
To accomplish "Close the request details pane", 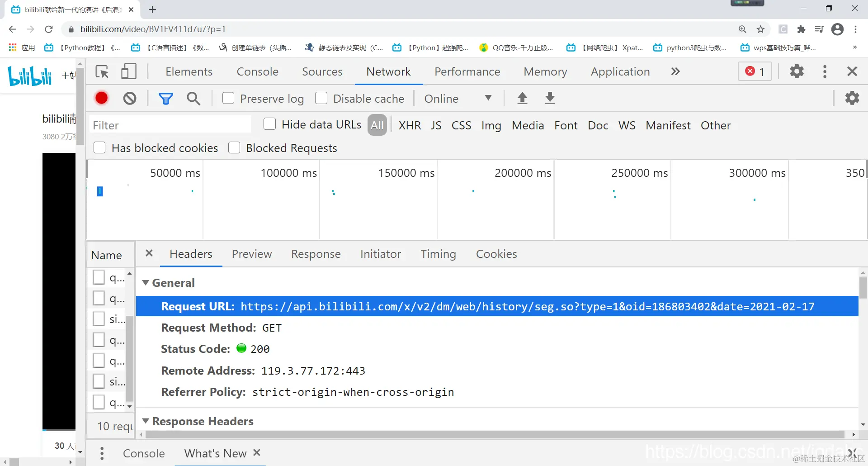I will coord(149,253).
